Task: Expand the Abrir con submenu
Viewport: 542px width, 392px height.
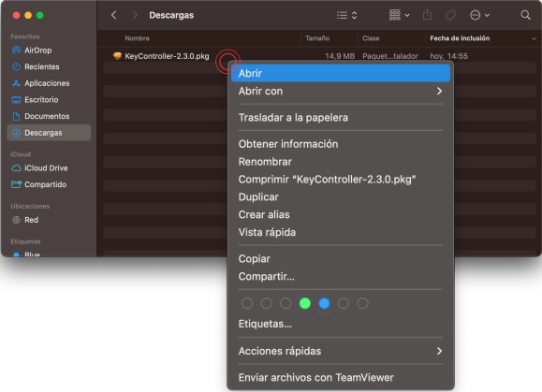Action: tap(341, 91)
